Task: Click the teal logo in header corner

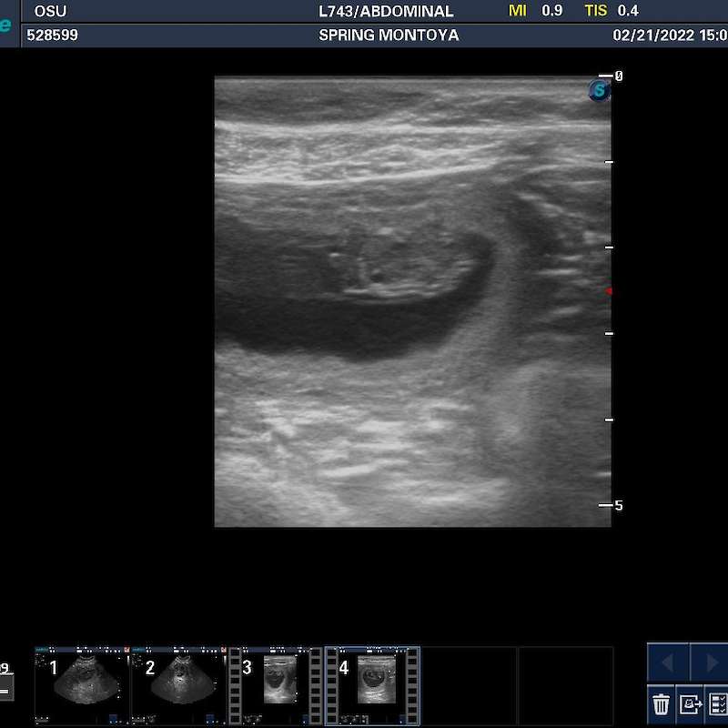Action: 5,25
